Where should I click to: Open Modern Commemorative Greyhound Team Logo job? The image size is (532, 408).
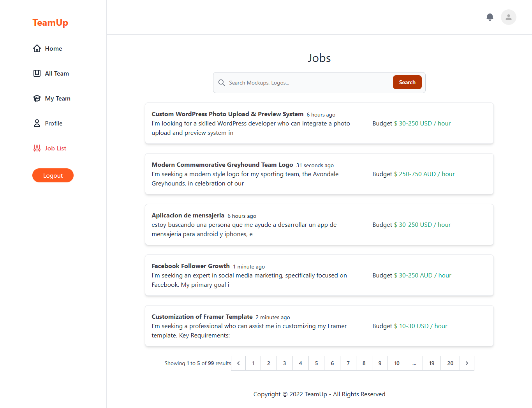[222, 164]
